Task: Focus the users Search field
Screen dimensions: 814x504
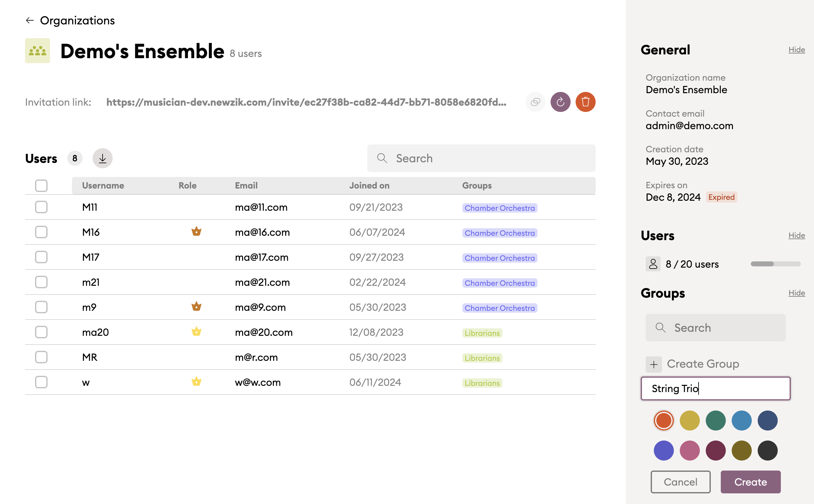Action: [481, 158]
